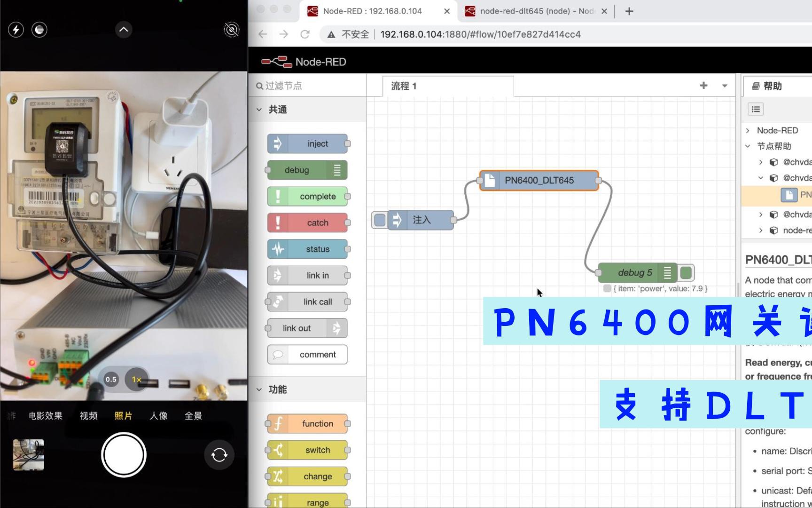Click the 不安全 security warning icon

tap(331, 34)
